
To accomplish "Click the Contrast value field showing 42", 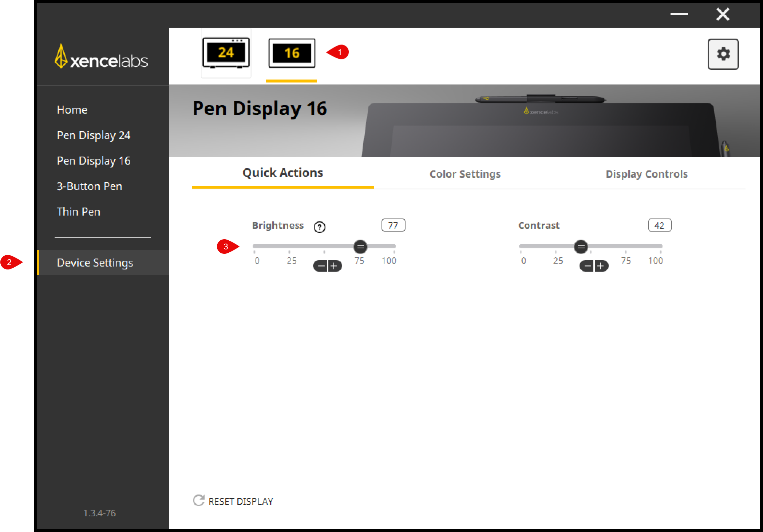I will (659, 225).
